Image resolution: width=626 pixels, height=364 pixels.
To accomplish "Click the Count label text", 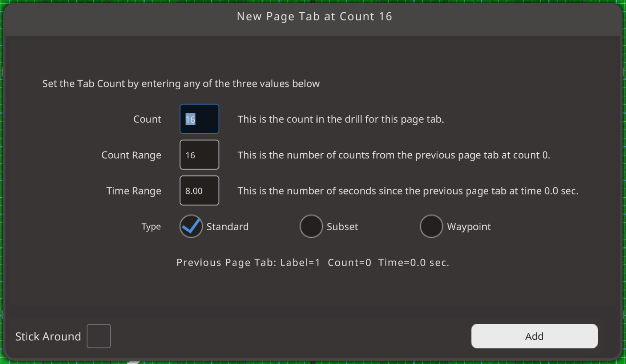I will [147, 119].
